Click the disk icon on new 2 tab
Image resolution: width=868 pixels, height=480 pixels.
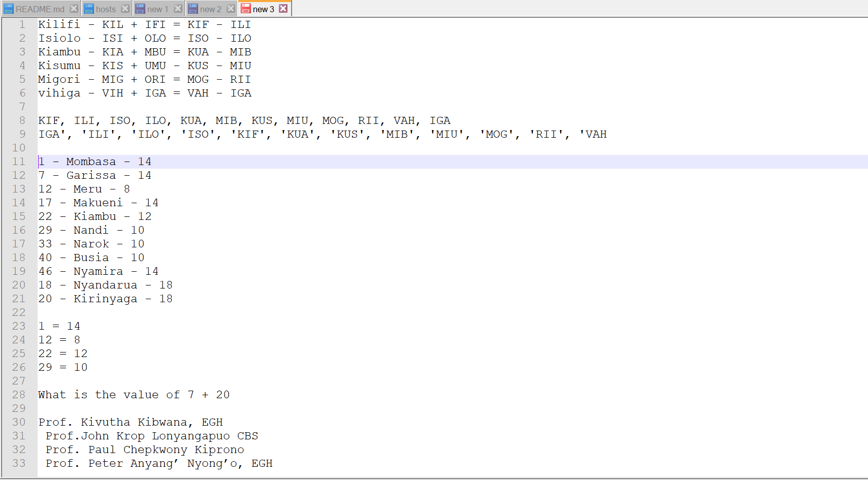193,9
